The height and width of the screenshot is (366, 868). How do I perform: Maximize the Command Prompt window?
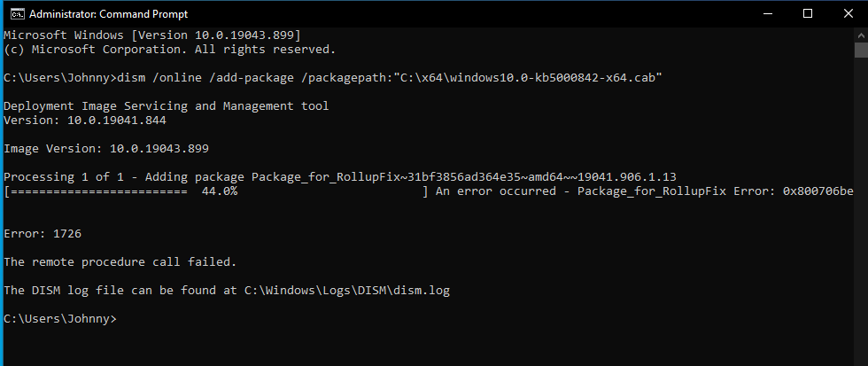click(x=808, y=14)
